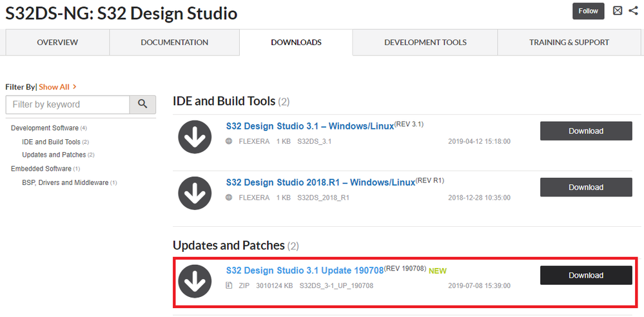Click download arrow icon for 3.1 Update 190708

(x=195, y=281)
